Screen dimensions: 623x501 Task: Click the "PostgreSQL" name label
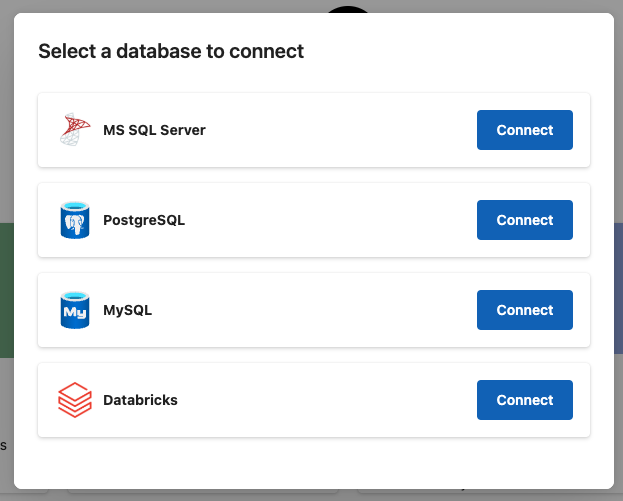pos(144,220)
